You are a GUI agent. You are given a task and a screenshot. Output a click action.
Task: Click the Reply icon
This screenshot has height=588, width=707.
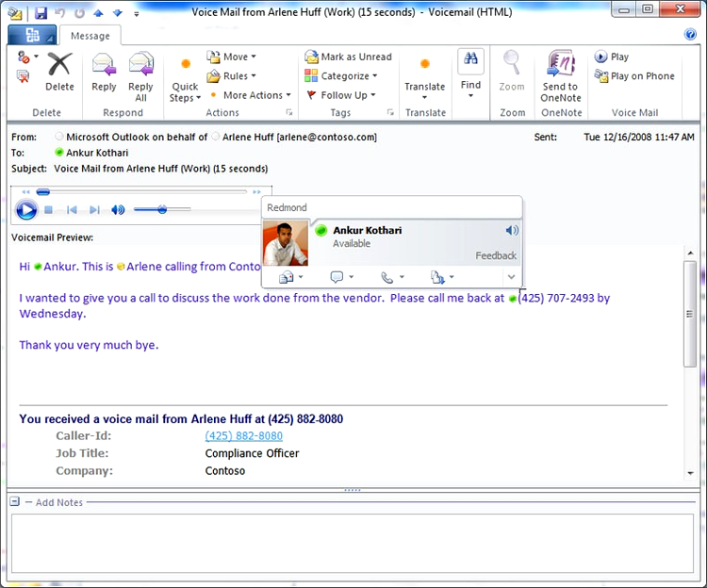[x=104, y=63]
